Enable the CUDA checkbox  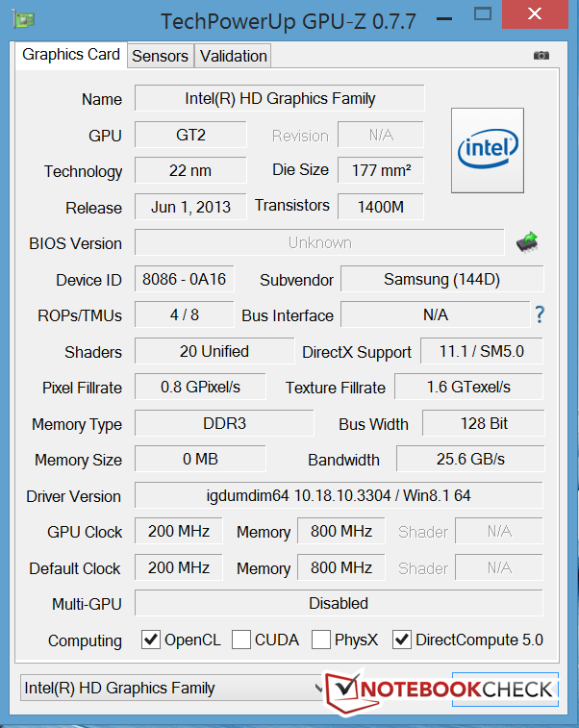[241, 640]
